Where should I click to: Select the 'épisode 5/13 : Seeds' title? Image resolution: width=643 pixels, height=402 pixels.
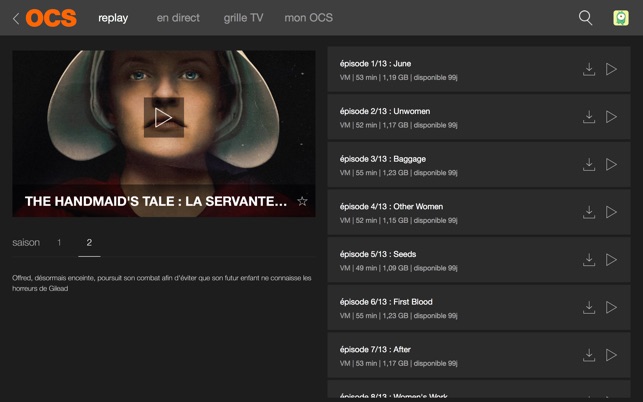click(378, 254)
